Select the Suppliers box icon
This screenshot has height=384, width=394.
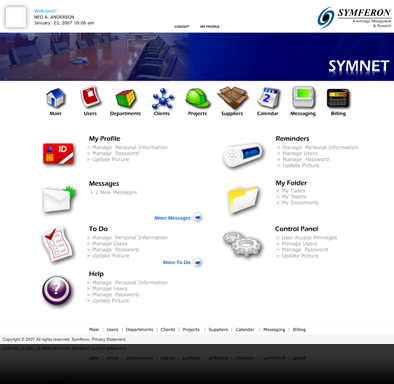point(233,98)
